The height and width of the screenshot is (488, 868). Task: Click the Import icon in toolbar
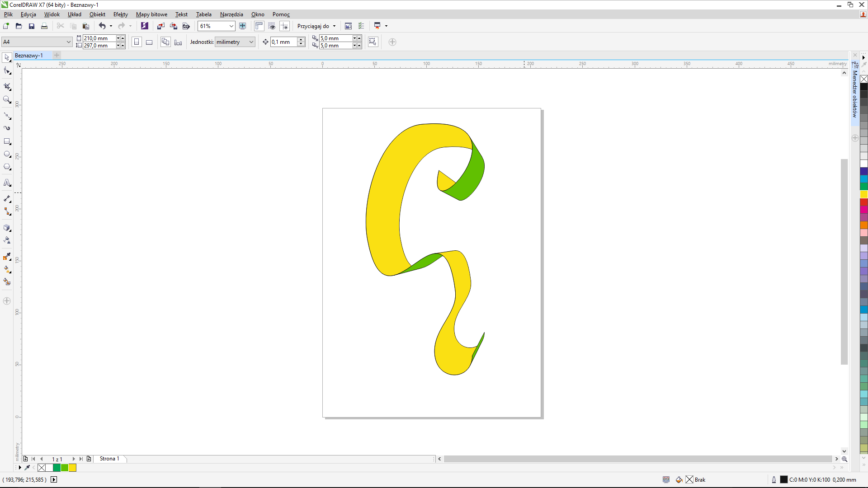tap(160, 26)
